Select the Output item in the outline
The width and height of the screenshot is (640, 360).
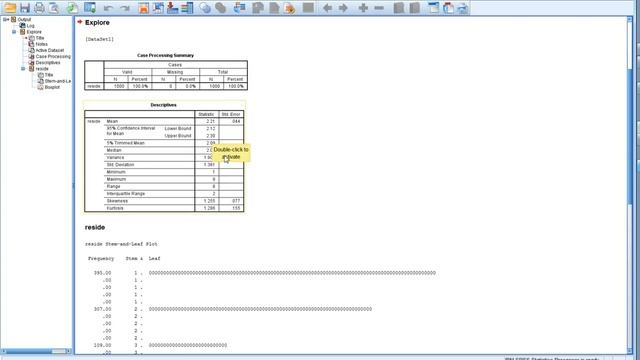pos(24,19)
